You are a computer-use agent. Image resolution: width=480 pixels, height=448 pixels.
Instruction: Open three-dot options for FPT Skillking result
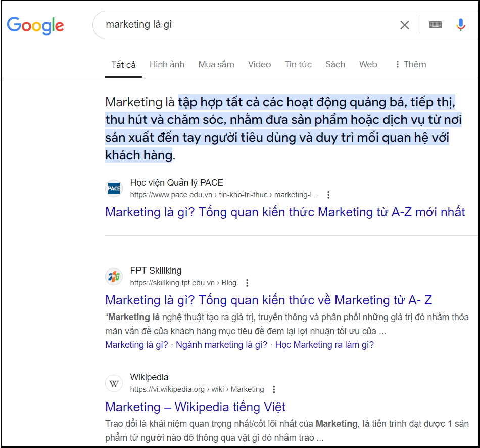coord(247,283)
